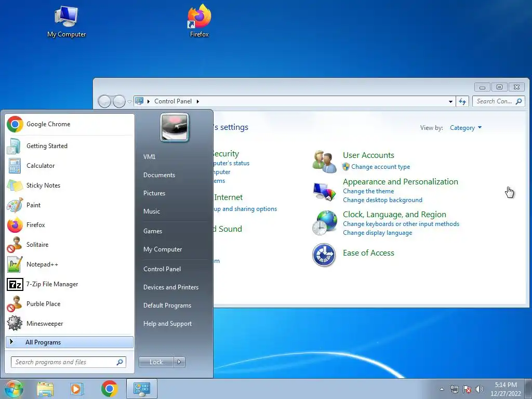Viewport: 532px width, 399px height.
Task: Click the network tray icon
Action: click(454, 389)
